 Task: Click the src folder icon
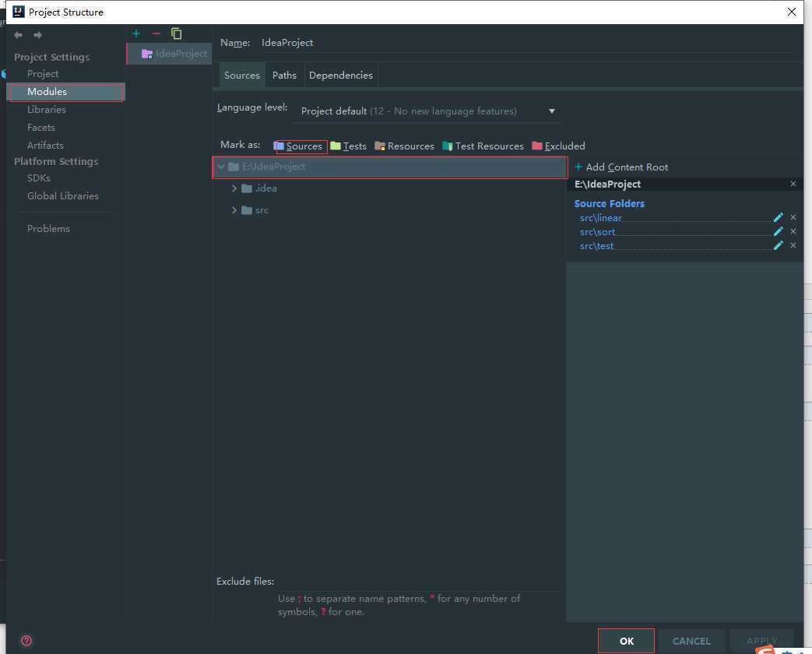(247, 210)
